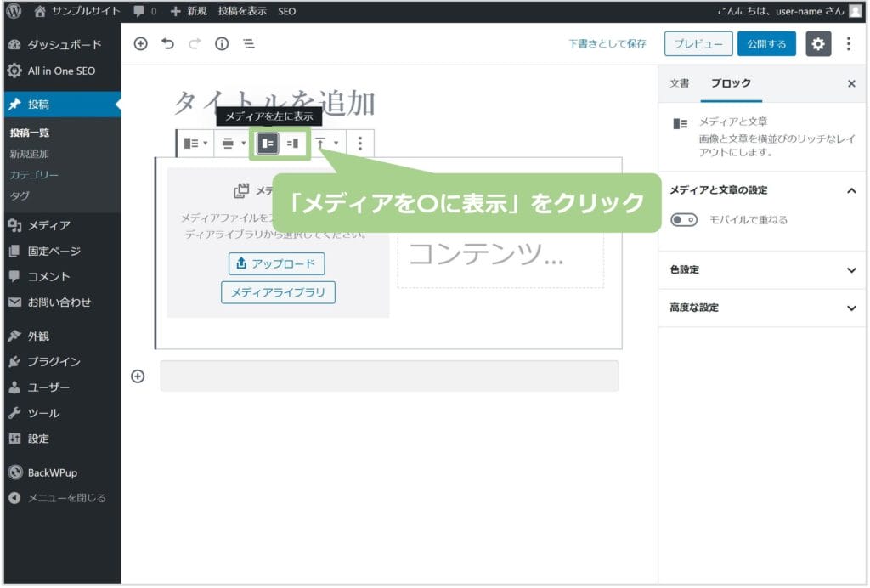Viewport: 870px width, 588px height.
Task: Open SEO menu in admin bar
Action: pyautogui.click(x=287, y=11)
